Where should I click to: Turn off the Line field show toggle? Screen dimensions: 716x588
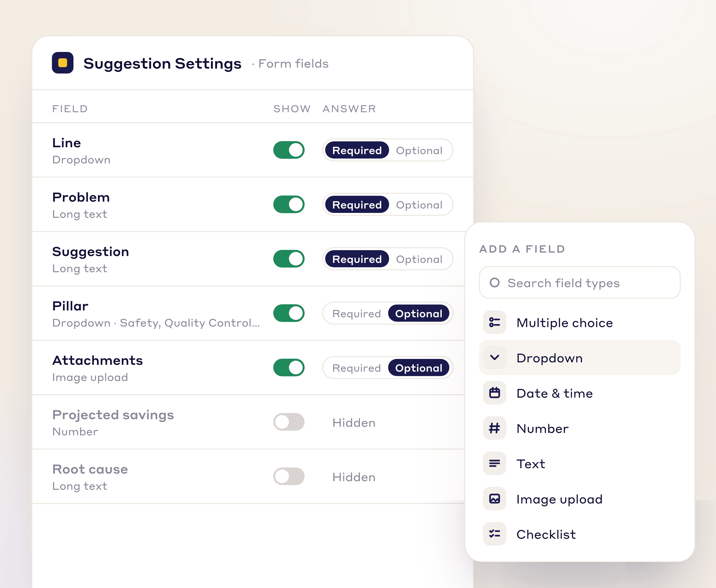[x=289, y=150]
